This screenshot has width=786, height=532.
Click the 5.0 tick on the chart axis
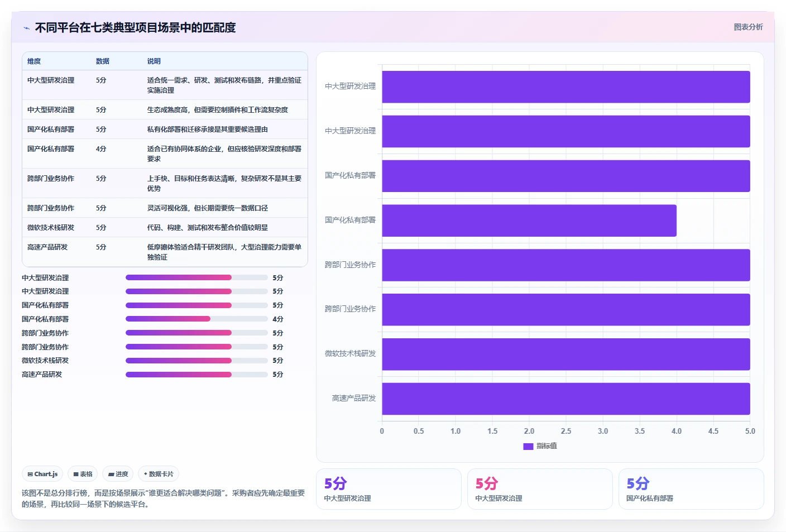750,431
